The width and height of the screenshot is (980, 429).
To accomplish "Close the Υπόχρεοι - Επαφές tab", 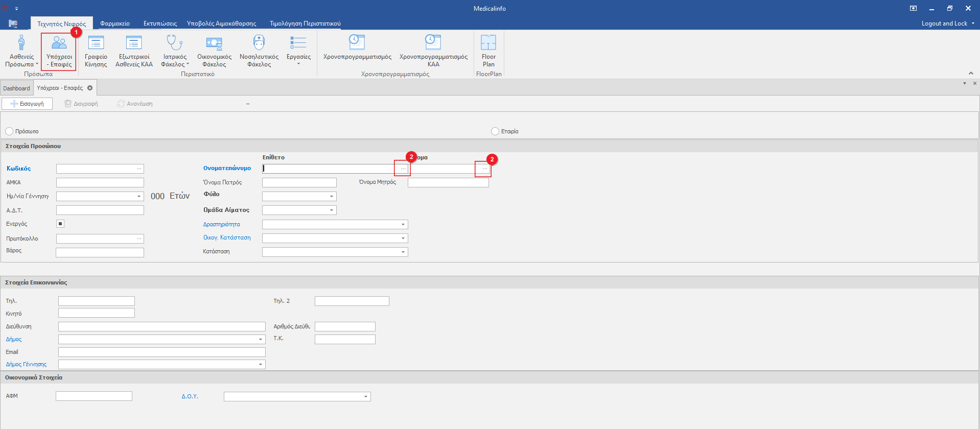I will coord(90,88).
